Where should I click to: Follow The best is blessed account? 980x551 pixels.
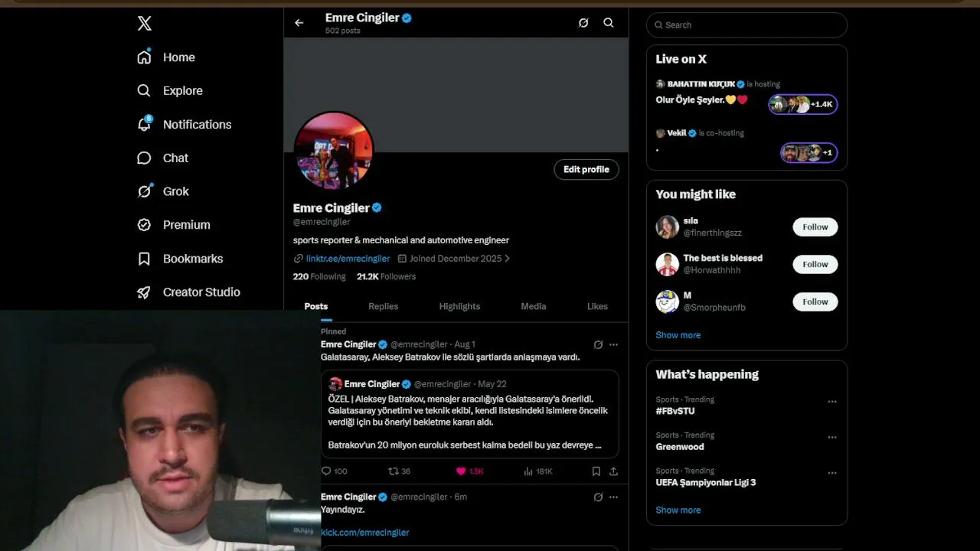[815, 264]
